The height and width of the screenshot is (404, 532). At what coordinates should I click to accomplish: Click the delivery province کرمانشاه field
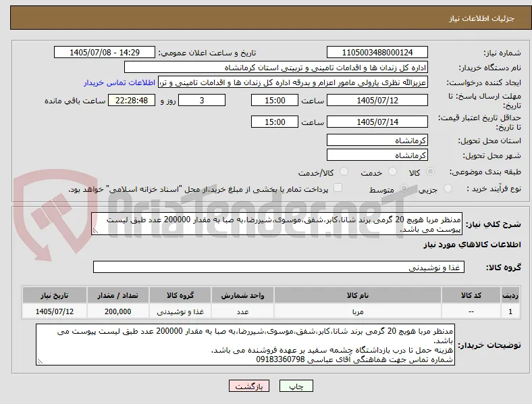(x=377, y=141)
